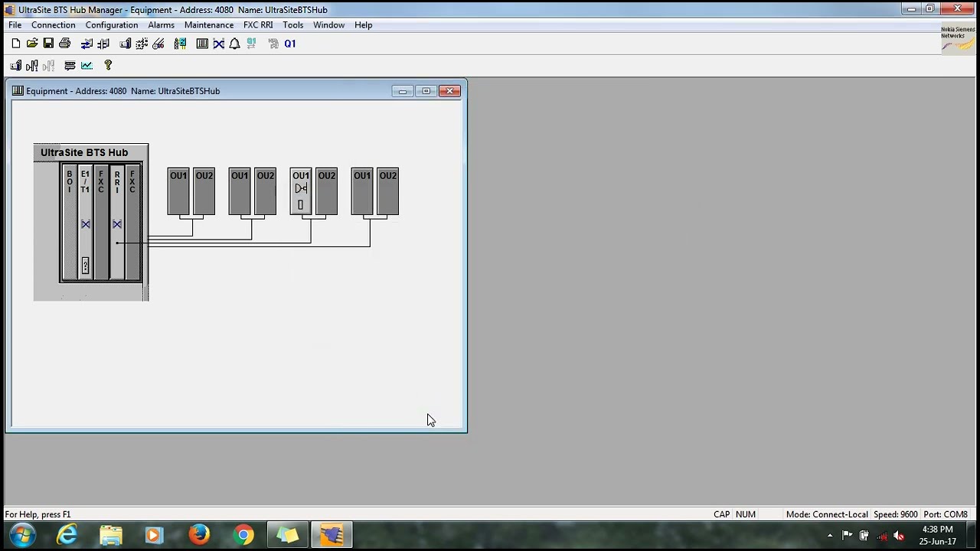
Task: Open the Tools menu
Action: point(293,25)
